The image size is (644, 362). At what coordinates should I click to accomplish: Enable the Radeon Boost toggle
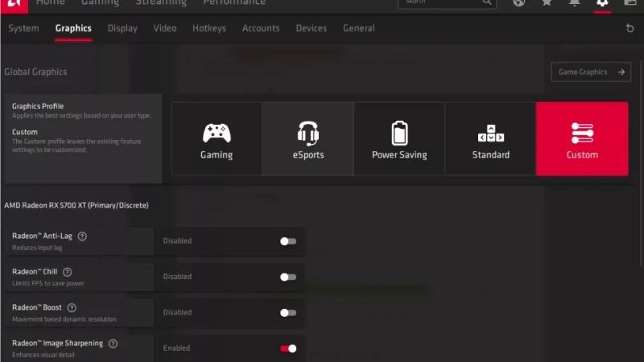coord(288,313)
